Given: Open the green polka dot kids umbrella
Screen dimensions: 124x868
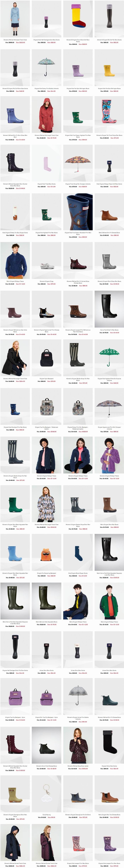Looking at the screenshot, I should (109, 358).
